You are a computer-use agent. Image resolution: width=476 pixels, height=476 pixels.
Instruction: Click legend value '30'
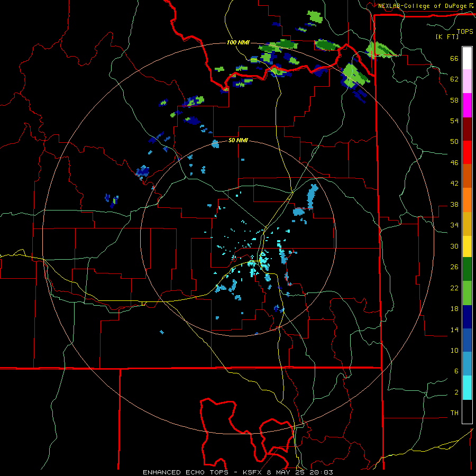(454, 246)
